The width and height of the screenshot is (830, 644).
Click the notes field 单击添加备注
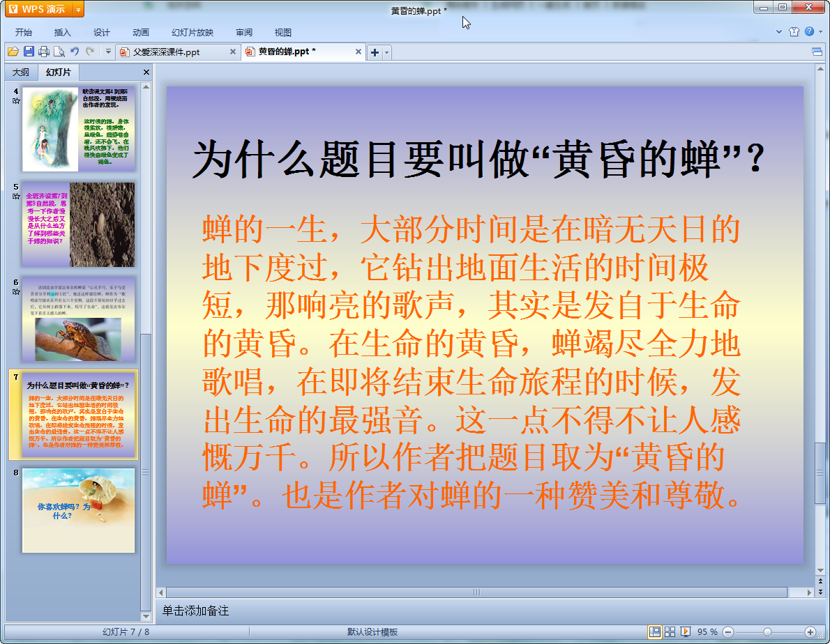click(x=195, y=611)
